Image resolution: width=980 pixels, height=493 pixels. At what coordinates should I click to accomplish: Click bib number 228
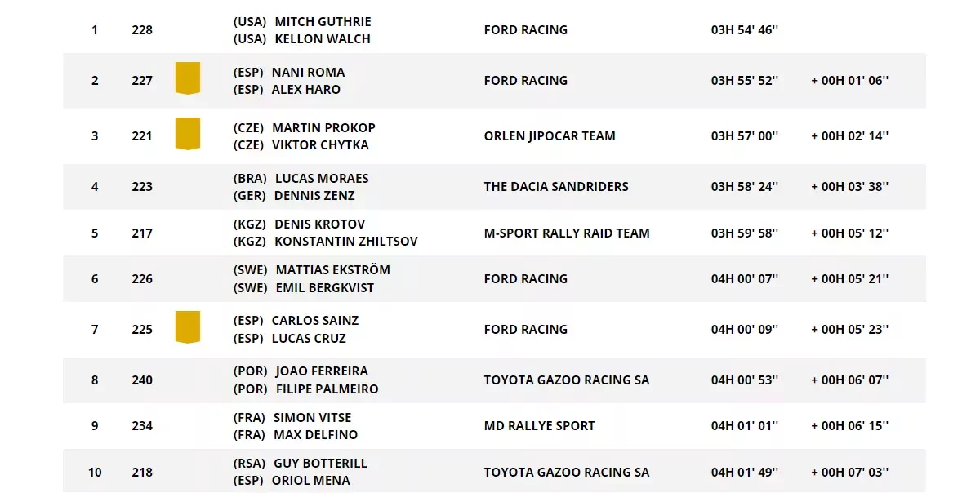coord(142,30)
